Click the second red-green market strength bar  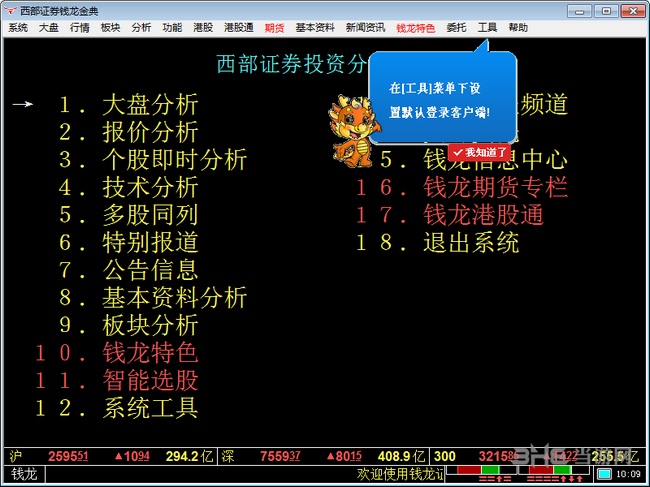(553, 470)
